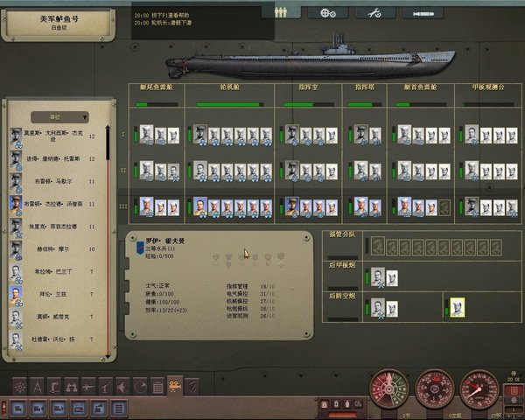Click the CO2 level indicator

[x=358, y=404]
